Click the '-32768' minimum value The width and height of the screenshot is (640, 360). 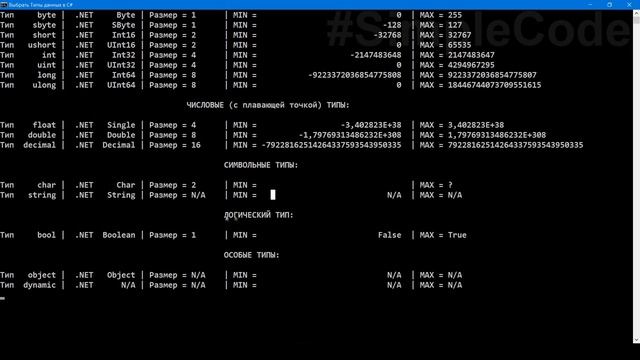coord(387,35)
